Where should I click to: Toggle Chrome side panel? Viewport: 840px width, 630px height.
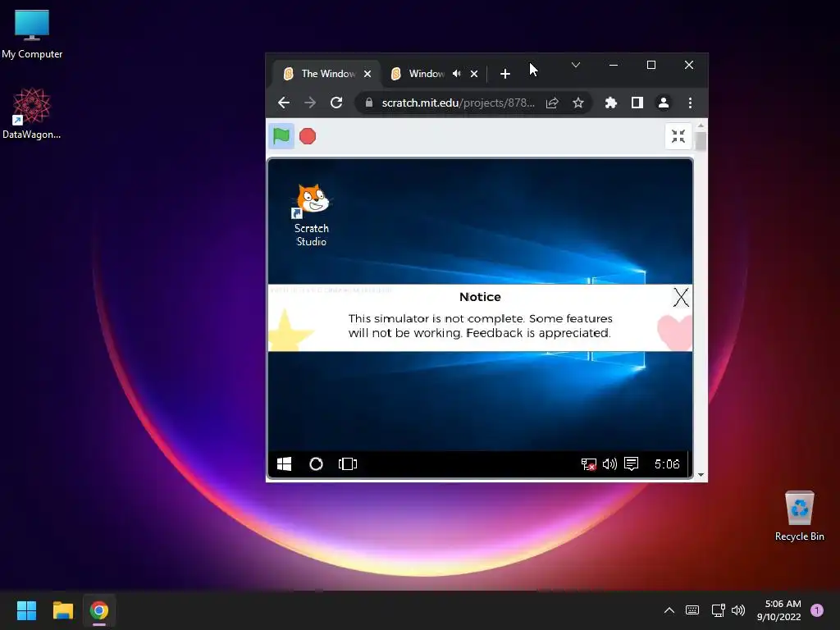tap(637, 103)
